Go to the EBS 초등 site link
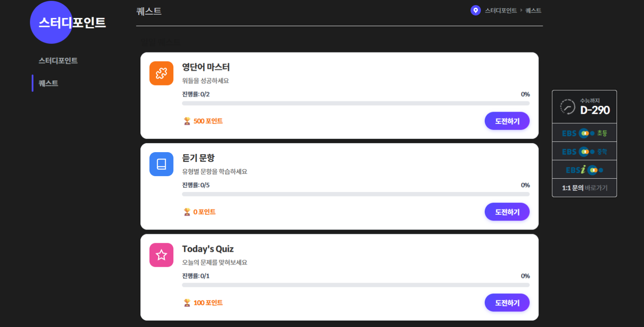This screenshot has width=644, height=327. pos(584,133)
